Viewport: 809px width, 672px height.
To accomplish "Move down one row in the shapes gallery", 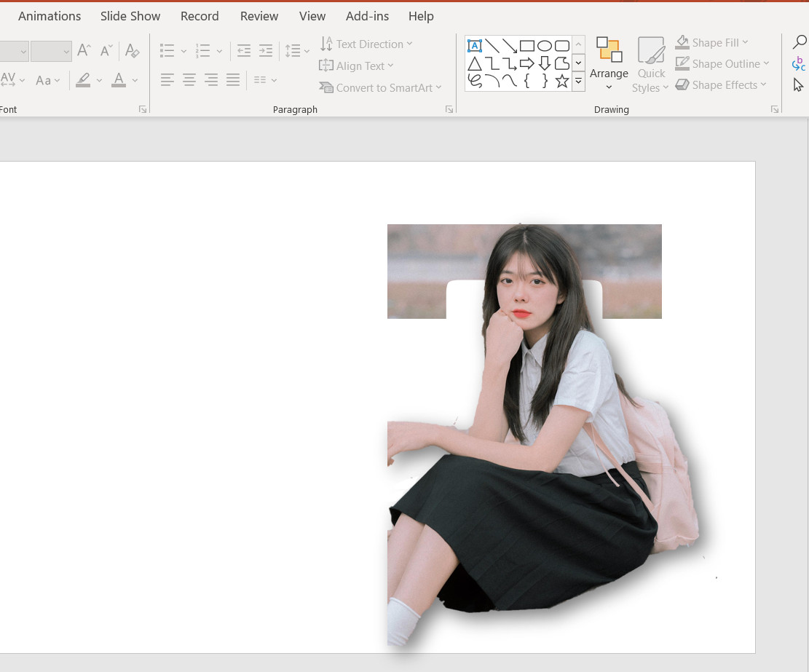I will (x=578, y=63).
